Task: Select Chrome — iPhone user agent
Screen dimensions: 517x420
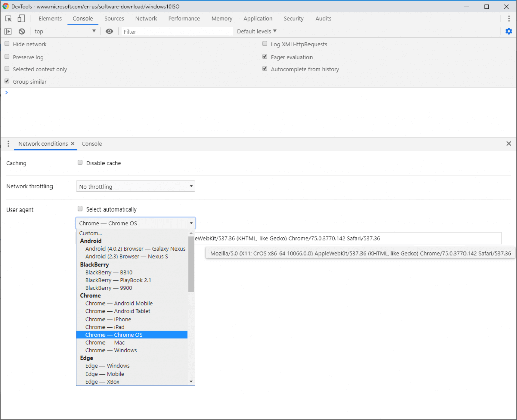Action: coord(132,319)
